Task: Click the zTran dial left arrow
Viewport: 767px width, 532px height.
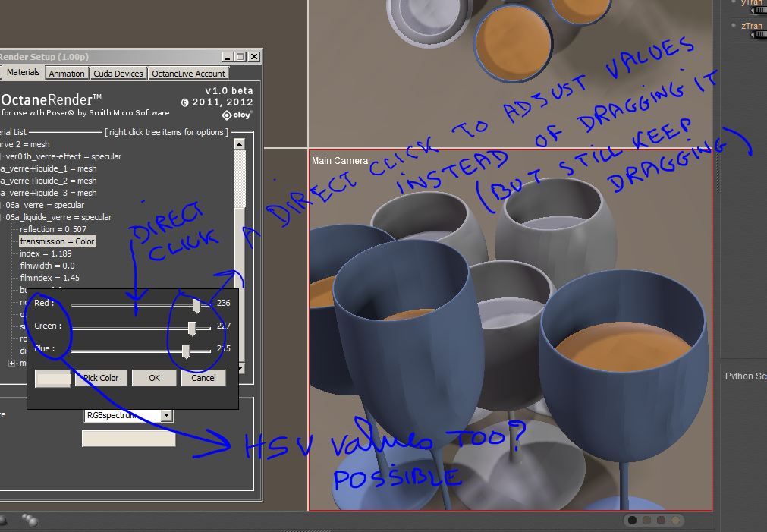Action: coord(754,34)
